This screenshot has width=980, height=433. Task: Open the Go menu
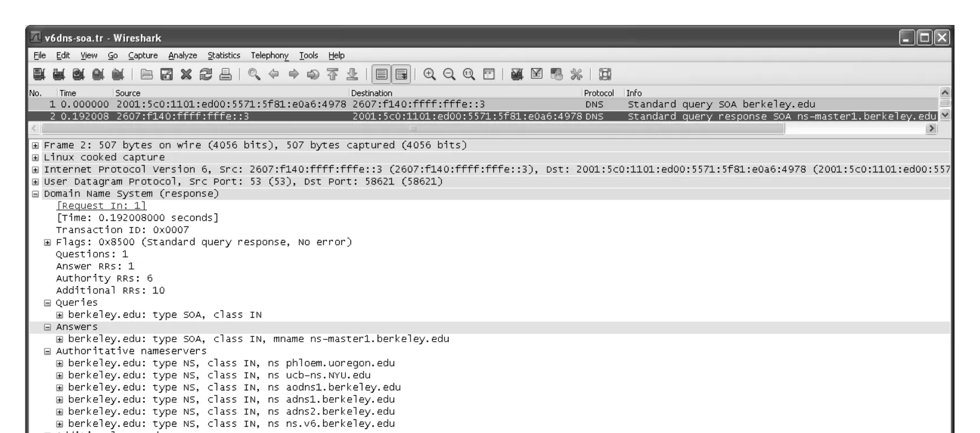click(x=113, y=56)
